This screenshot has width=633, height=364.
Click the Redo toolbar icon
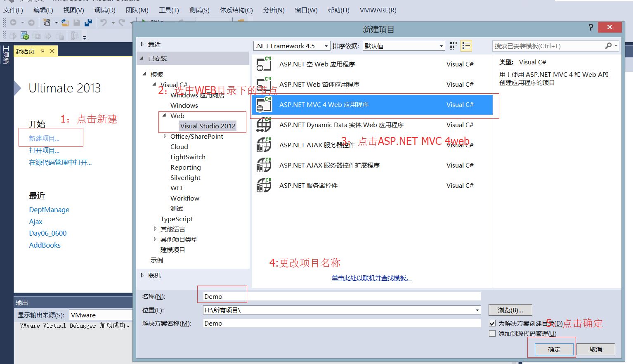pyautogui.click(x=122, y=23)
